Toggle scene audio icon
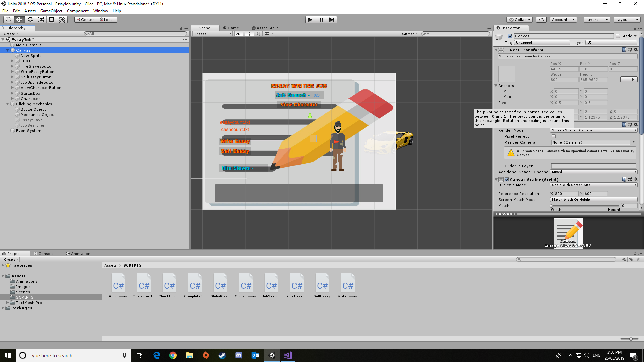 [x=258, y=34]
